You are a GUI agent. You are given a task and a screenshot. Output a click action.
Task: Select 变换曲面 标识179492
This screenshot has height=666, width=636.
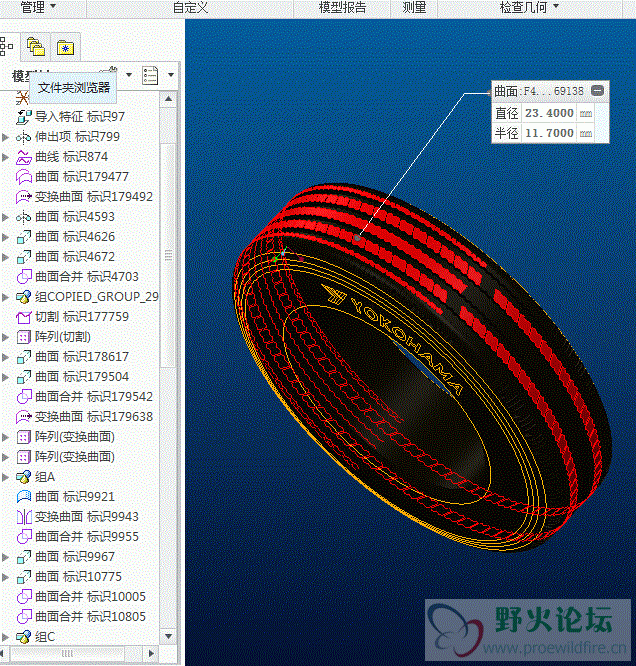(93, 197)
